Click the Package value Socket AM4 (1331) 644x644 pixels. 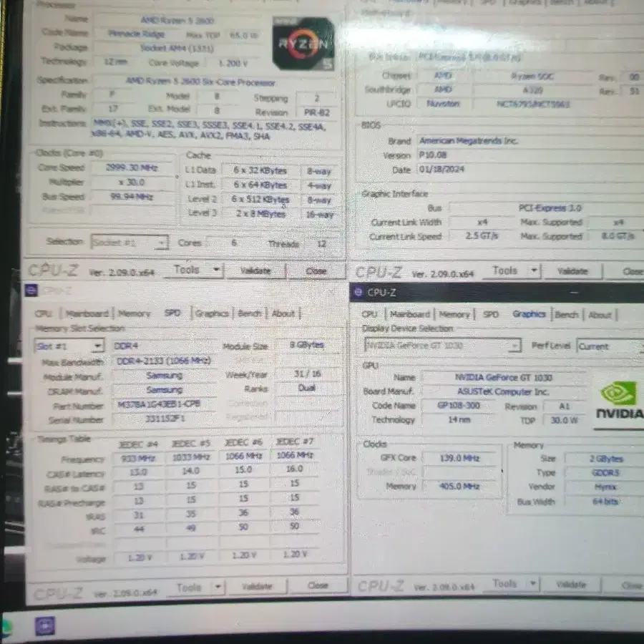coord(177,48)
